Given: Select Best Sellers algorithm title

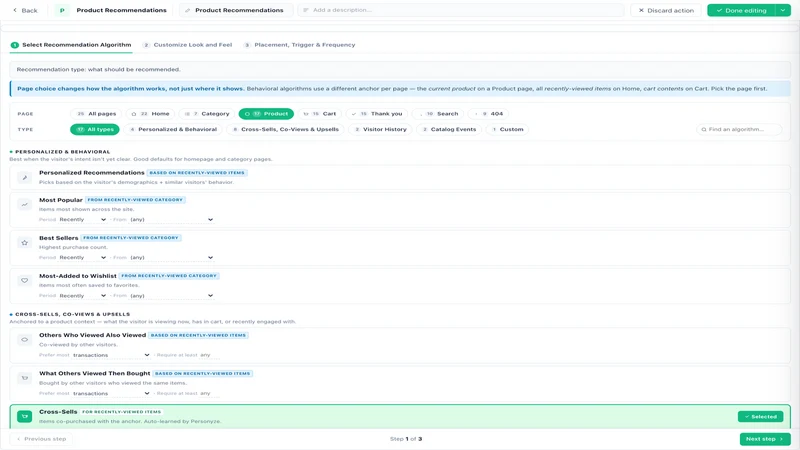Looking at the screenshot, I should click(x=59, y=238).
